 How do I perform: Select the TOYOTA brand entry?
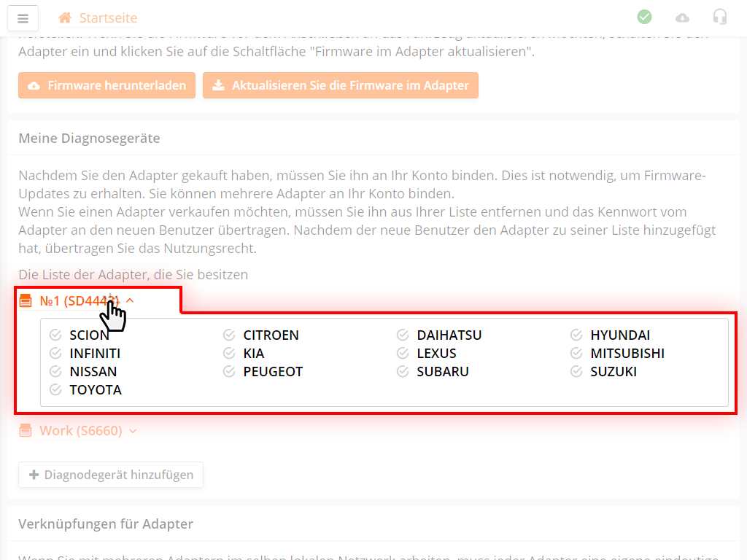pyautogui.click(x=96, y=390)
